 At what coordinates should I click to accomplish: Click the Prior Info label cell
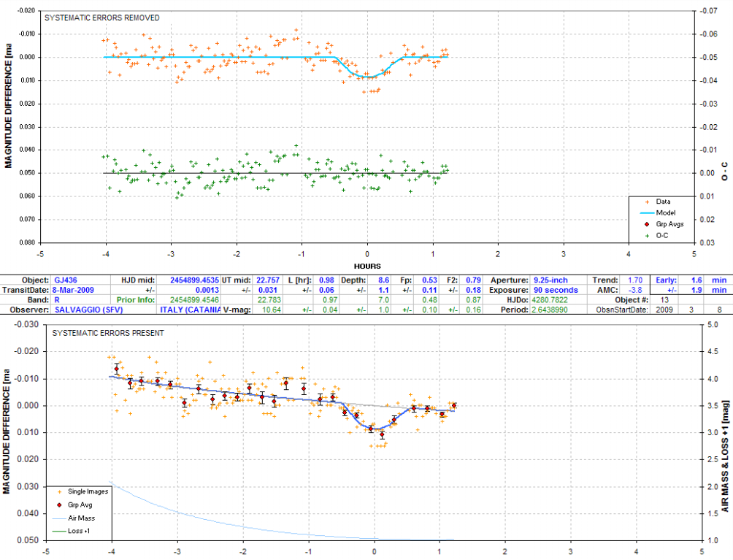(132, 299)
